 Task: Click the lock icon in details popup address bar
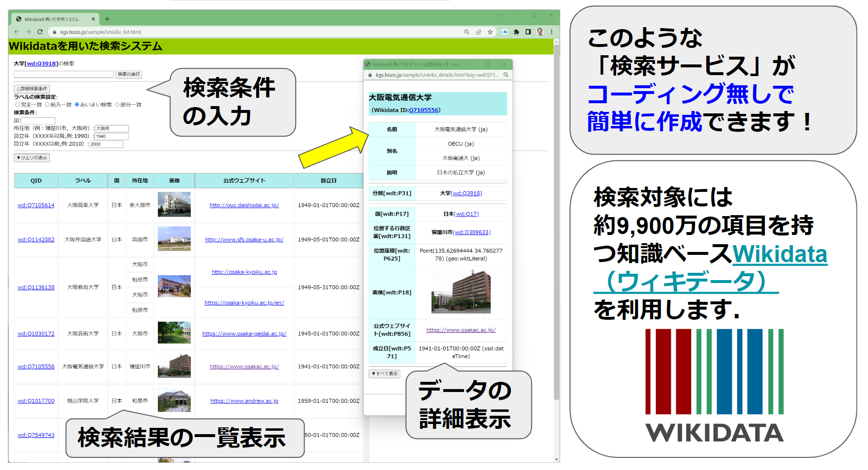coord(371,75)
